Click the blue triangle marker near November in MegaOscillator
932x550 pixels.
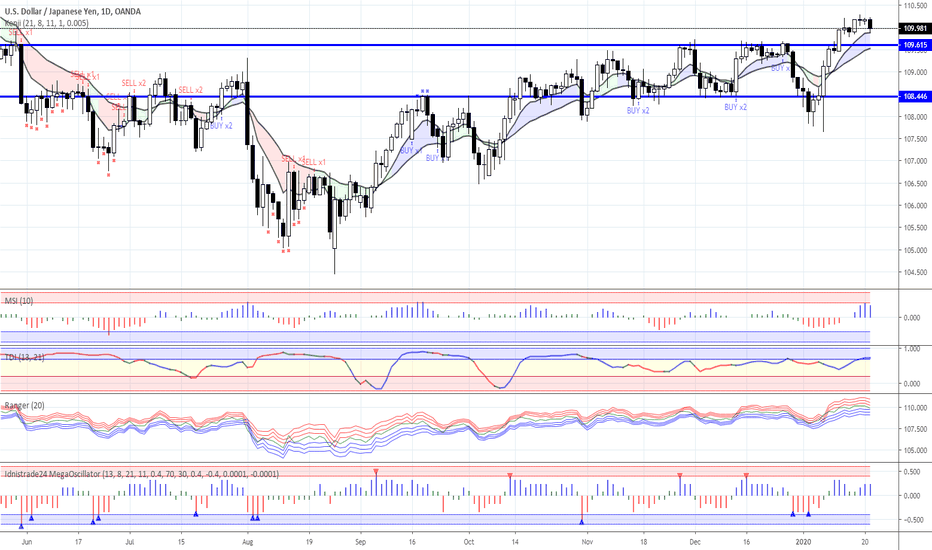pyautogui.click(x=582, y=520)
